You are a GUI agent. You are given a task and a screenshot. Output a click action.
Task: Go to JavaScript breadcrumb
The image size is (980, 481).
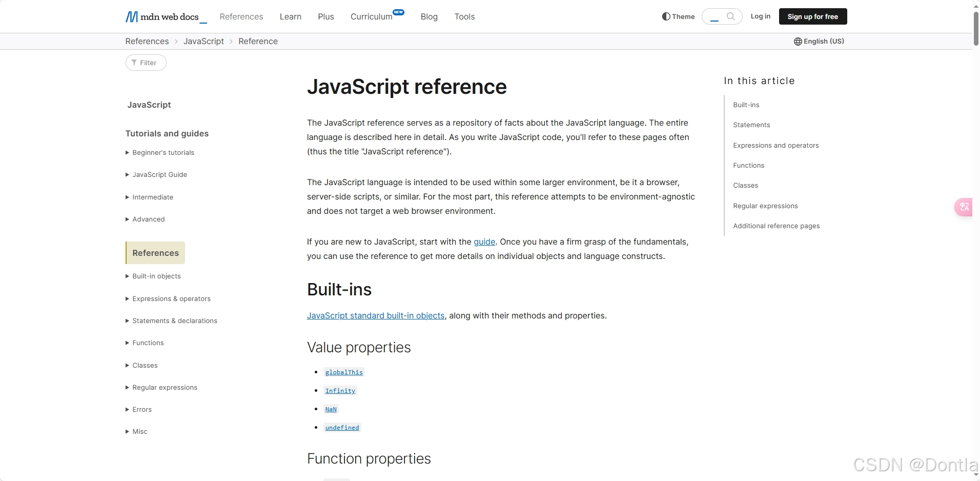coord(203,42)
